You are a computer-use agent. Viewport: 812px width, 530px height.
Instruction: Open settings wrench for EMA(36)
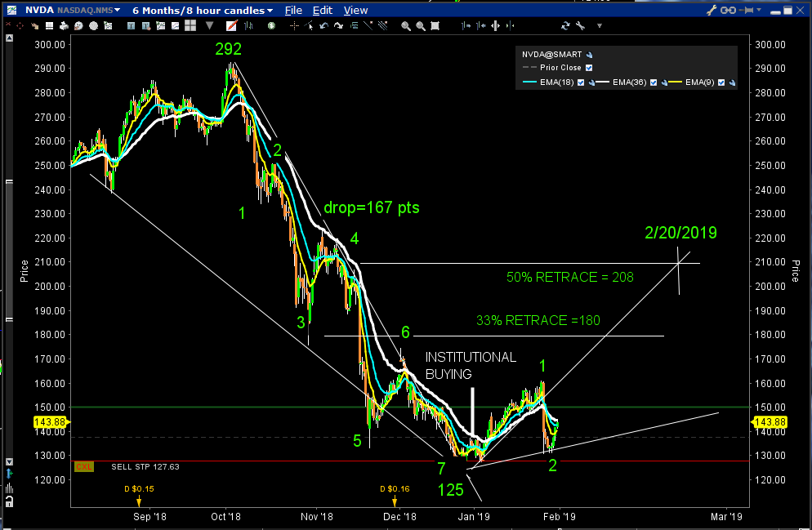click(664, 82)
